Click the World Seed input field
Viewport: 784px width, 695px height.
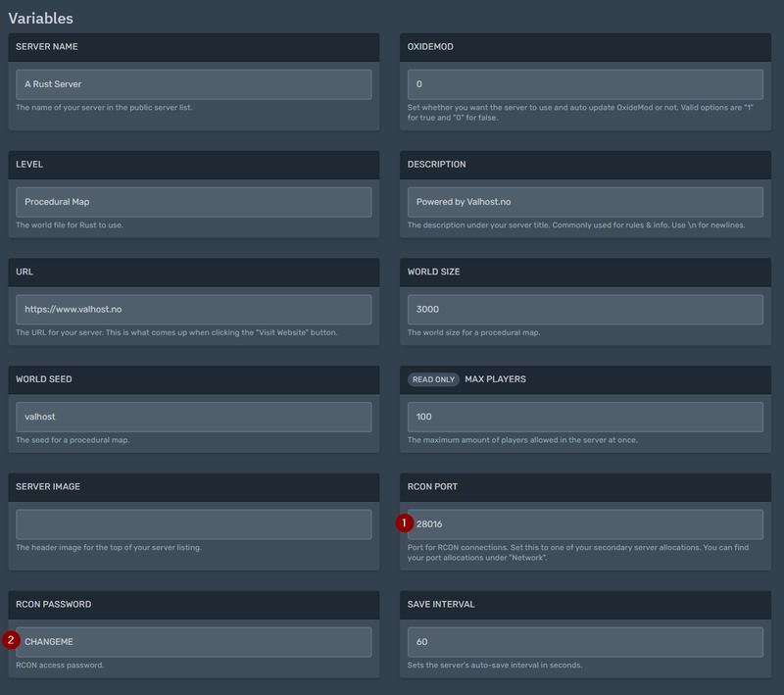pyautogui.click(x=193, y=417)
